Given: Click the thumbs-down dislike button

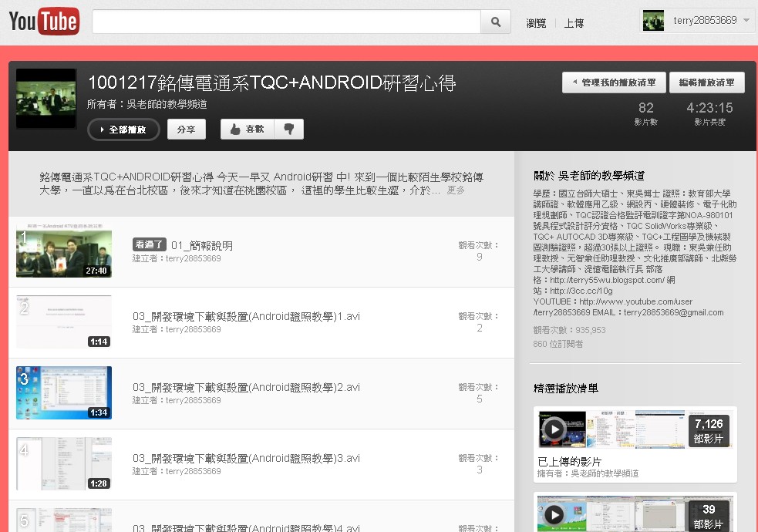Looking at the screenshot, I should tap(289, 129).
